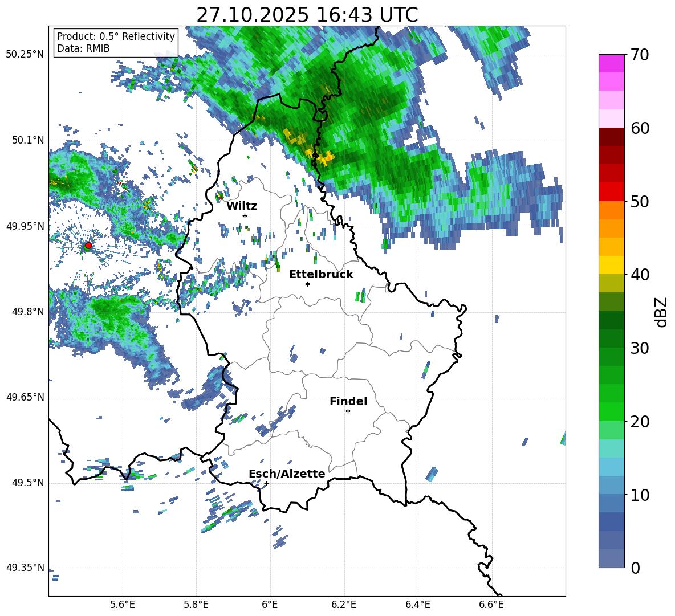Pick the magenta swatch at colorbar top
Image resolution: width=675 pixels, height=616 pixels.
point(611,64)
